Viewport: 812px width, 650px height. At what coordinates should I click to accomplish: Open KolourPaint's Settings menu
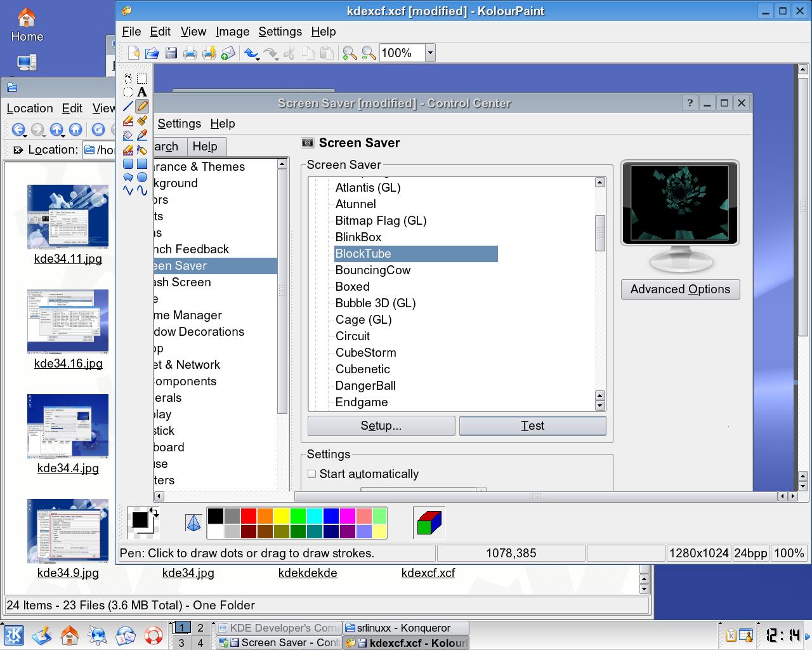[x=280, y=31]
